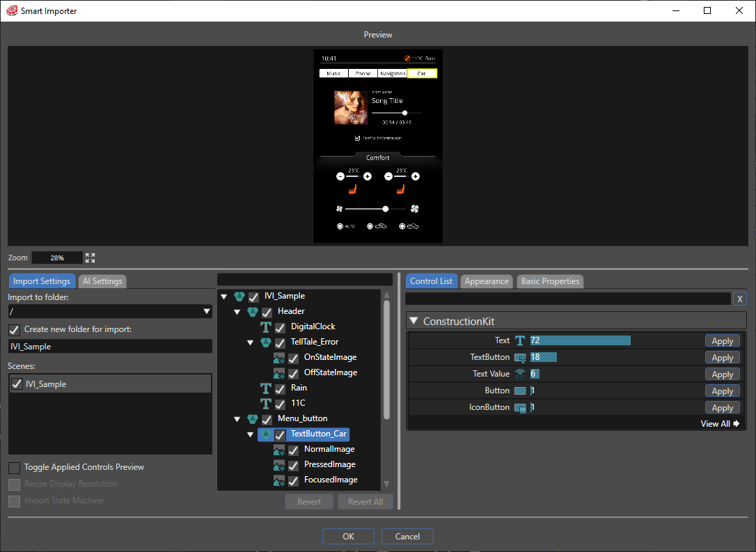This screenshot has height=552, width=756.
Task: Cancel the Smart Importer dialog
Action: pos(407,537)
